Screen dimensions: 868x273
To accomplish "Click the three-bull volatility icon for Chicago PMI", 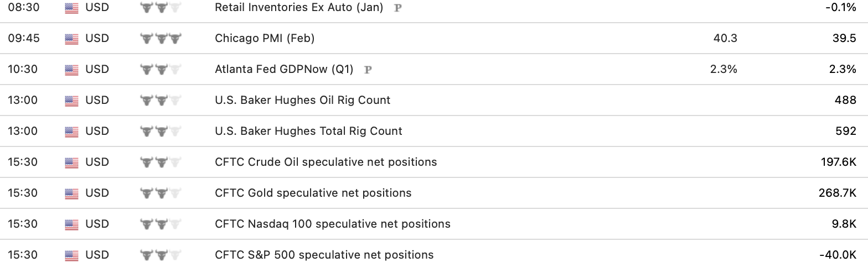I will [161, 39].
